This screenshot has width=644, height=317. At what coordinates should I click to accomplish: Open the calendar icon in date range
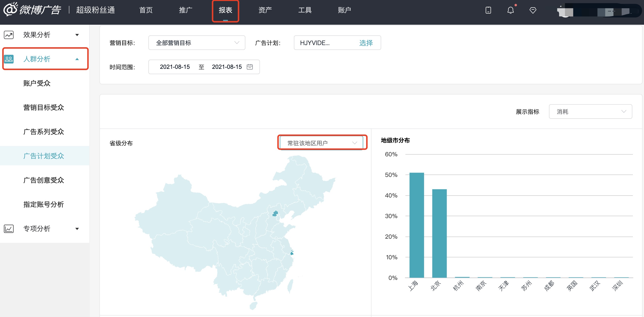coord(250,67)
